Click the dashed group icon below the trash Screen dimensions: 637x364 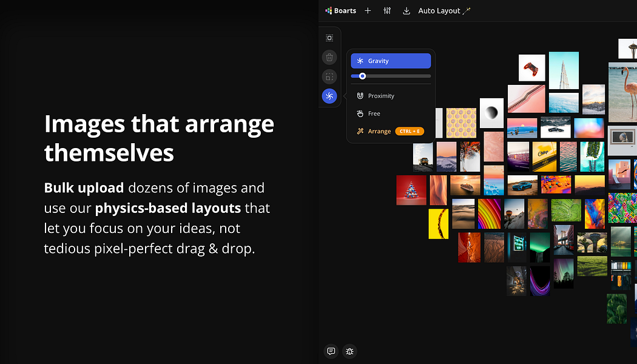point(329,77)
